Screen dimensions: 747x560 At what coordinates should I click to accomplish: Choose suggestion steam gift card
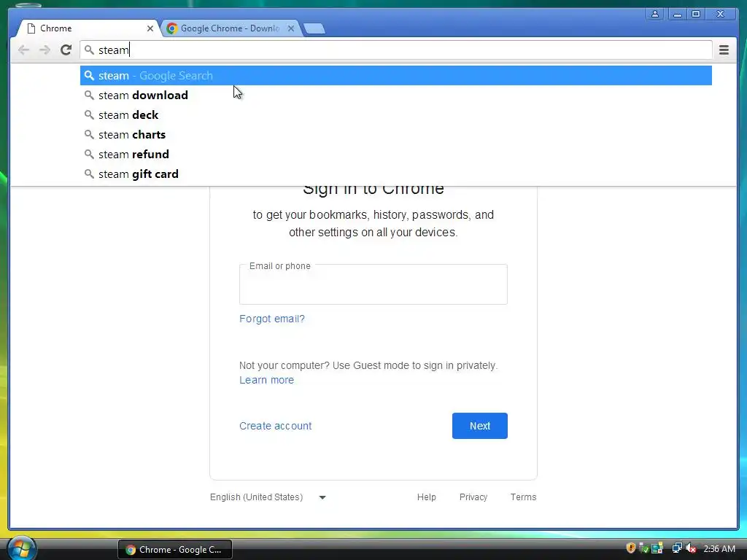pos(396,174)
